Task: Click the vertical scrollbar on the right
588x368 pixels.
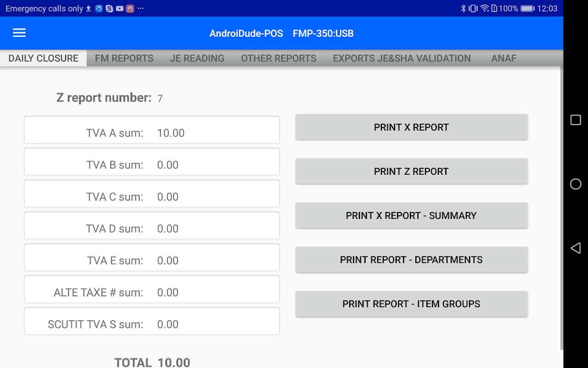Action: pos(562,208)
